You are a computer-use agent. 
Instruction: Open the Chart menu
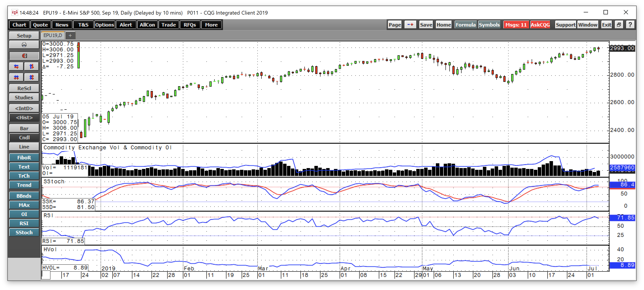(19, 25)
